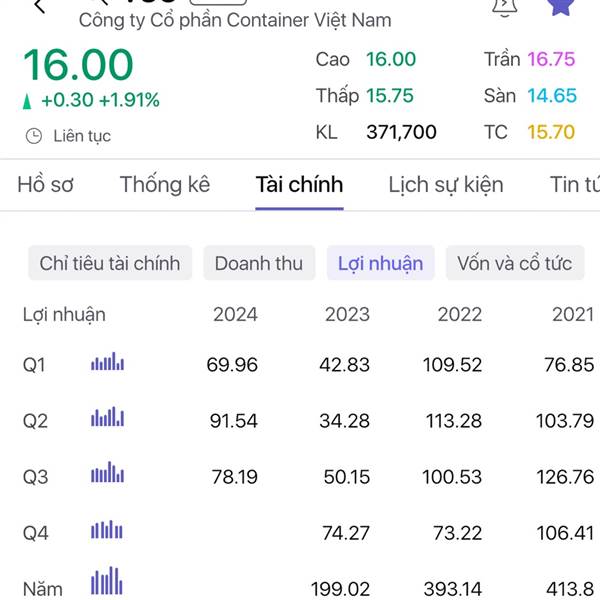Image resolution: width=600 pixels, height=600 pixels.
Task: Tap the back arrow at top left
Action: pos(40,6)
